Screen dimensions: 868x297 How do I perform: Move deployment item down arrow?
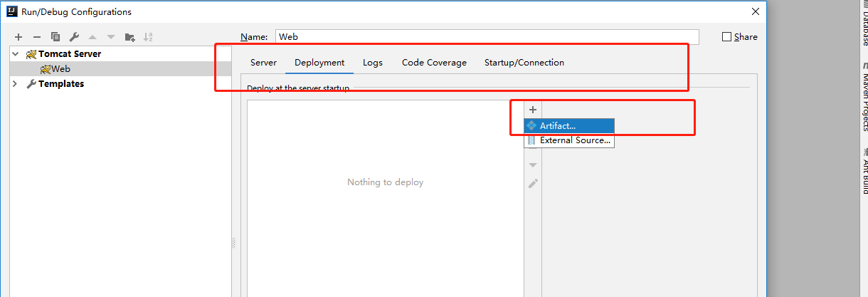532,165
